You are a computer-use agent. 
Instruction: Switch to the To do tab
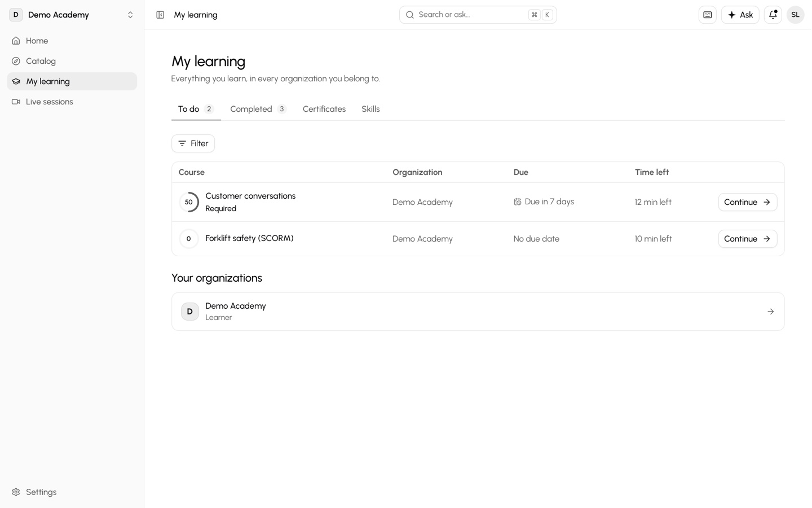tap(196, 109)
